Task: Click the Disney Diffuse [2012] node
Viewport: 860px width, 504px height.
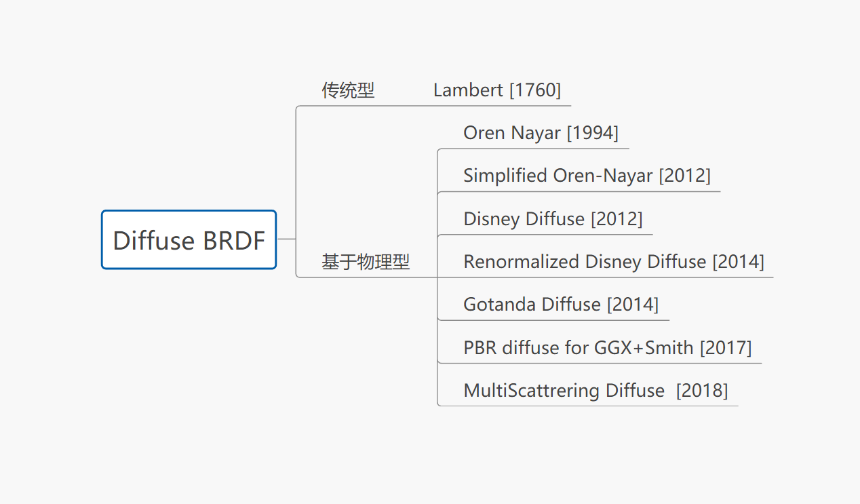Action: (x=553, y=219)
